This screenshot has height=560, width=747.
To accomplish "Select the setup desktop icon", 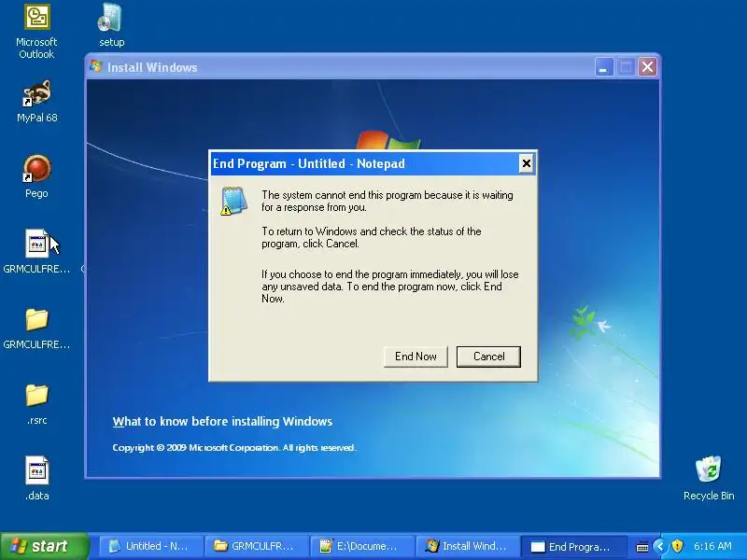I will point(111,25).
